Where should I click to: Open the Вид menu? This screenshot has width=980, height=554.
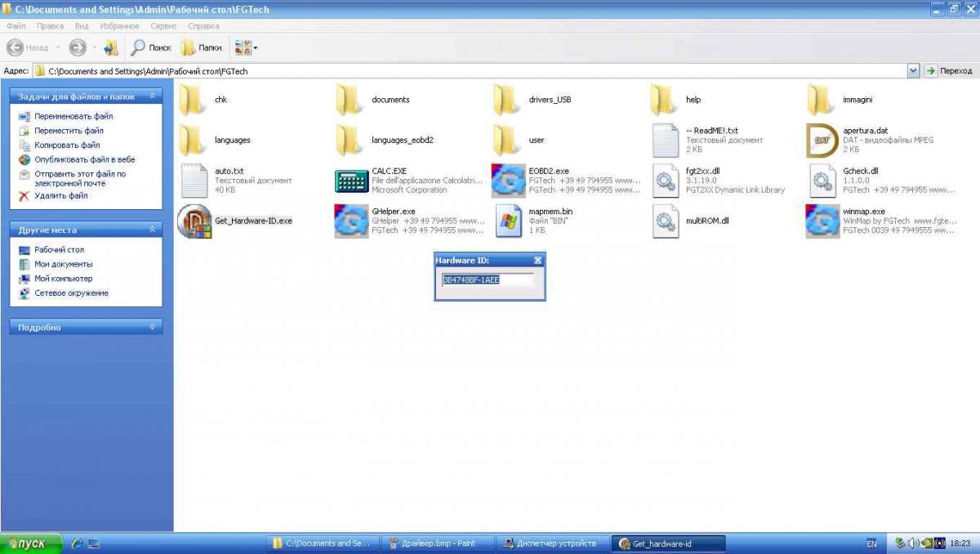coord(82,26)
